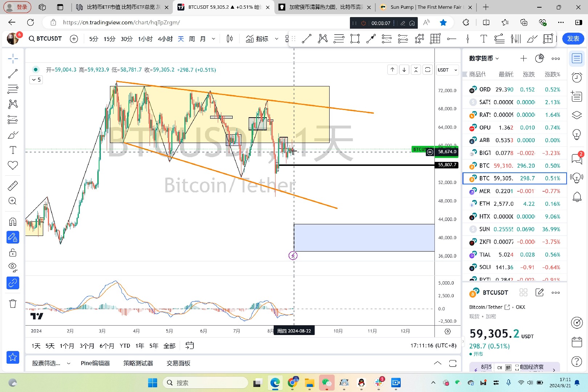The height and width of the screenshot is (392, 588).
Task: Toggle lock all drawings
Action: (x=13, y=253)
